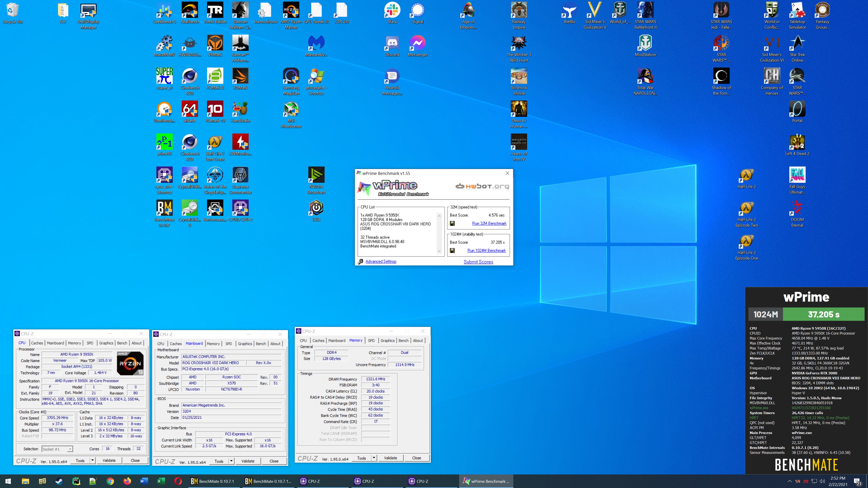Expand Tools dropdown arrow in middle CPU-Z window
The width and height of the screenshot is (868, 488).
tap(231, 461)
